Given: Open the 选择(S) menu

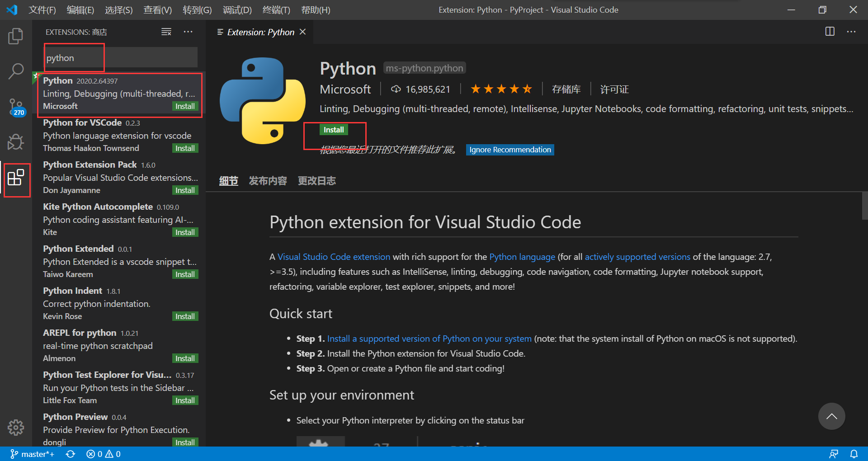Looking at the screenshot, I should pyautogui.click(x=119, y=9).
